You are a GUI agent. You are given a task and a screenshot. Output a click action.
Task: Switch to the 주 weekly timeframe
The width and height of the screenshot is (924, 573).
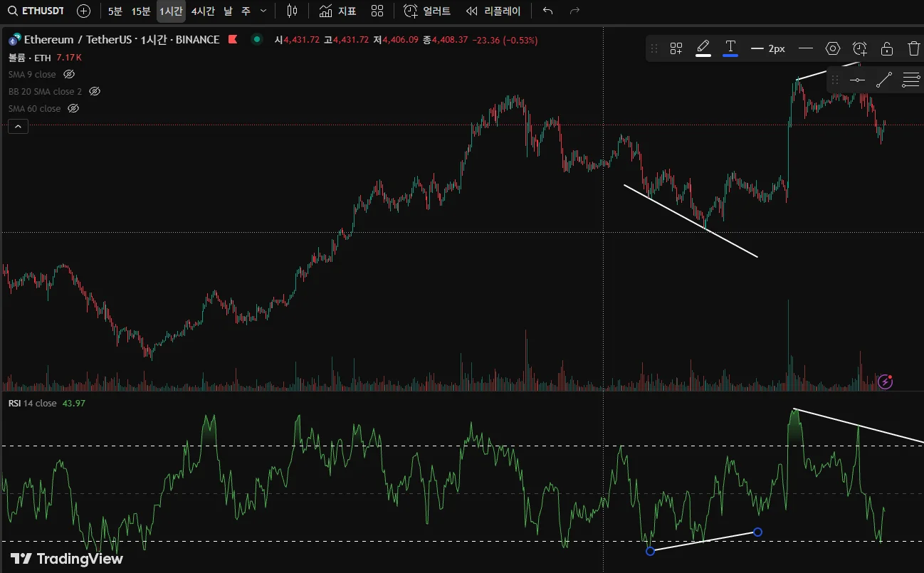coord(246,11)
